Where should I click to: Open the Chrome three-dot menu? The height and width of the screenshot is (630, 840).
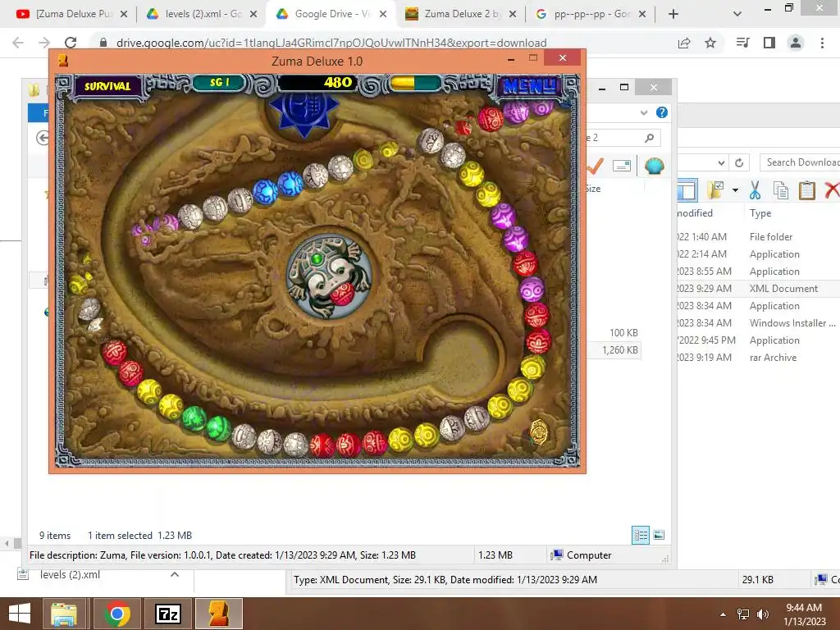[822, 43]
